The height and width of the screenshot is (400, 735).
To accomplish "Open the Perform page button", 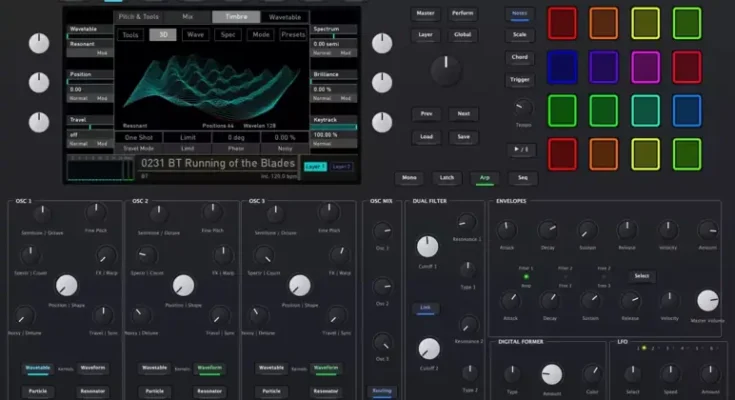I will pos(462,14).
